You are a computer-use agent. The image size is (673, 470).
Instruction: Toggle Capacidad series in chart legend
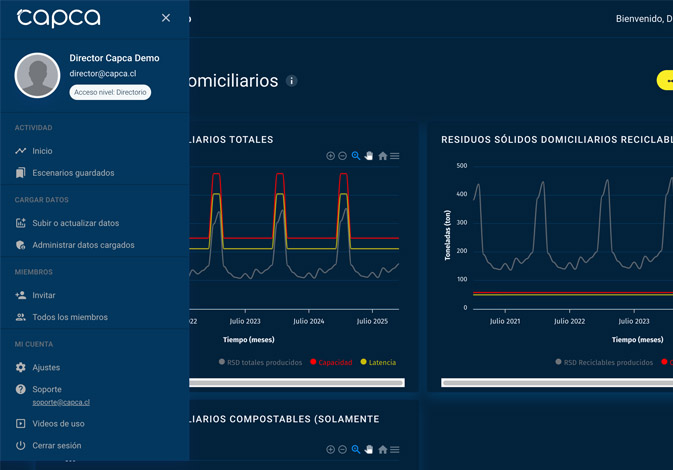pos(331,362)
